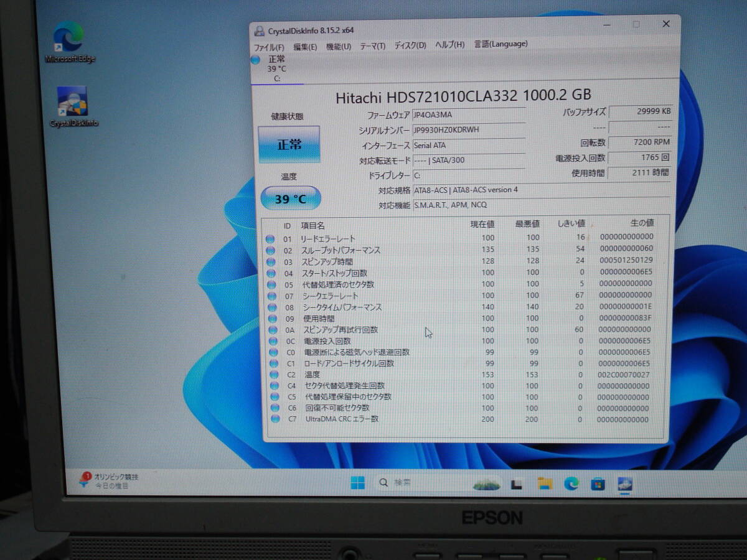
Task: Click the ATA8-ACS standard field
Action: tap(541, 190)
